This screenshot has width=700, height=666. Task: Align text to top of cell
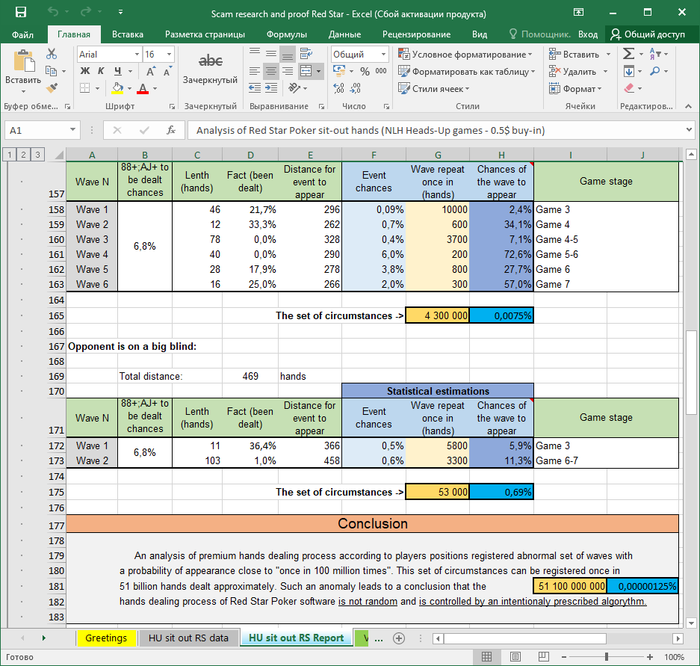(254, 54)
